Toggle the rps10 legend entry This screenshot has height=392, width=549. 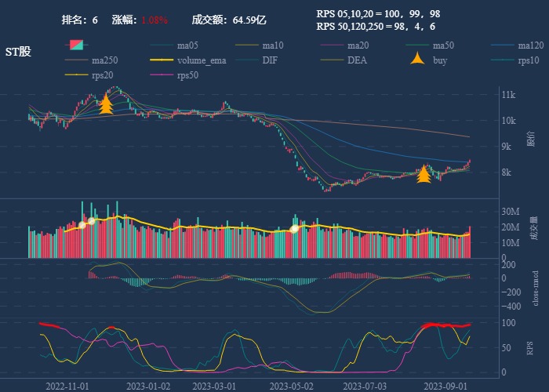[529, 60]
